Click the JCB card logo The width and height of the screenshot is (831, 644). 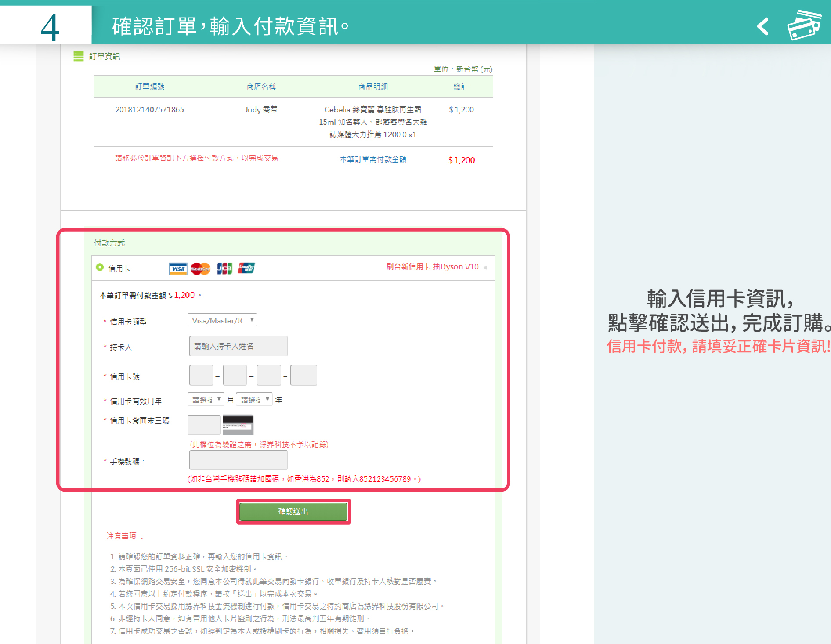(x=224, y=268)
